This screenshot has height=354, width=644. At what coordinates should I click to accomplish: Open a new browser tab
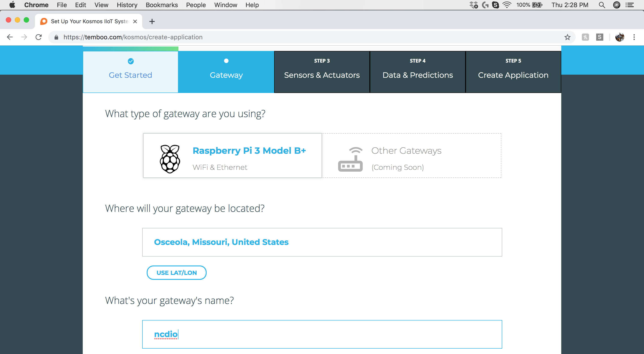pos(152,21)
